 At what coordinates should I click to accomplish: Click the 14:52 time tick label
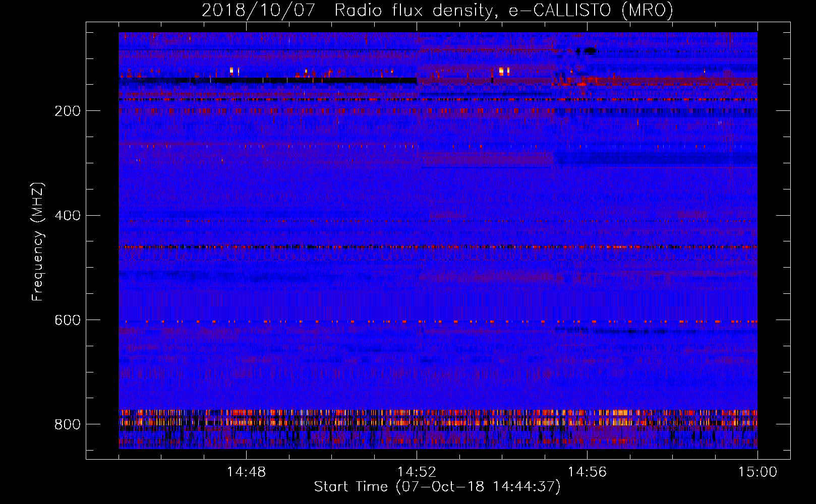click(x=417, y=472)
